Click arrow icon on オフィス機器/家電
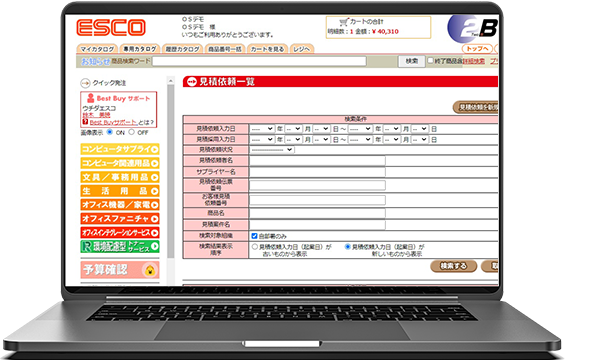 pos(154,205)
